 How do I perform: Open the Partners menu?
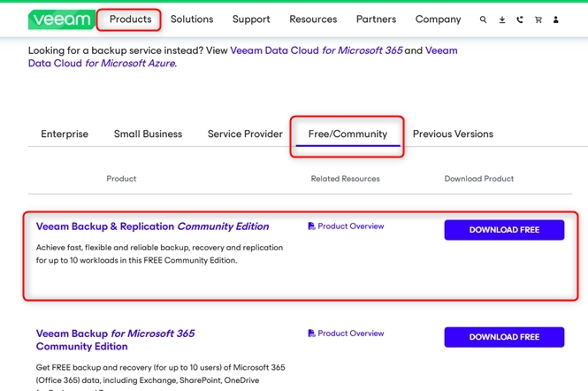376,19
